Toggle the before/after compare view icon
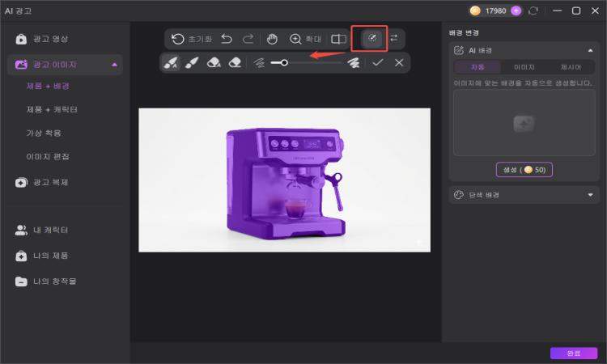Screen dimensions: 607x364 [x=338, y=39]
